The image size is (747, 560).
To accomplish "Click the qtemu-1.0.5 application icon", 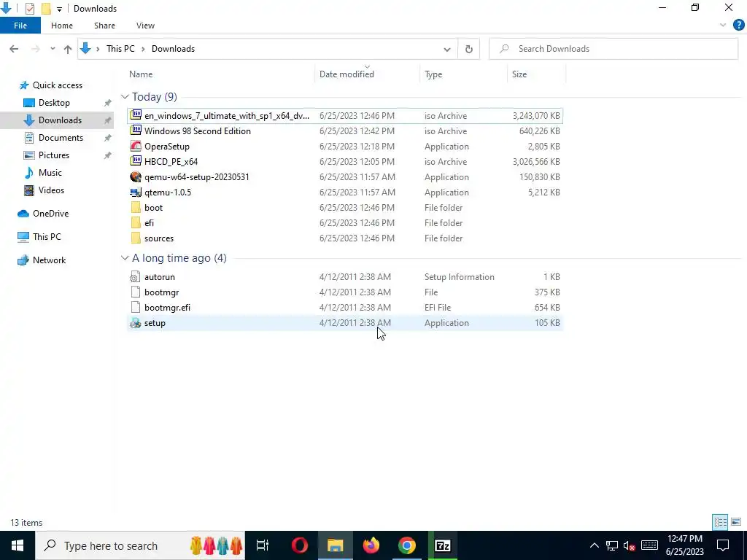I will [x=136, y=192].
